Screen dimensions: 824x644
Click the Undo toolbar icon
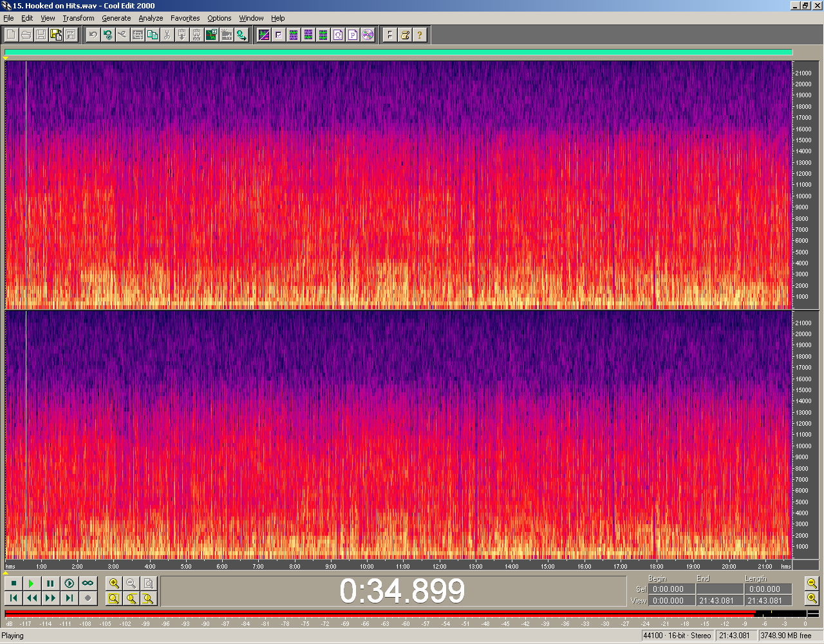coord(93,35)
